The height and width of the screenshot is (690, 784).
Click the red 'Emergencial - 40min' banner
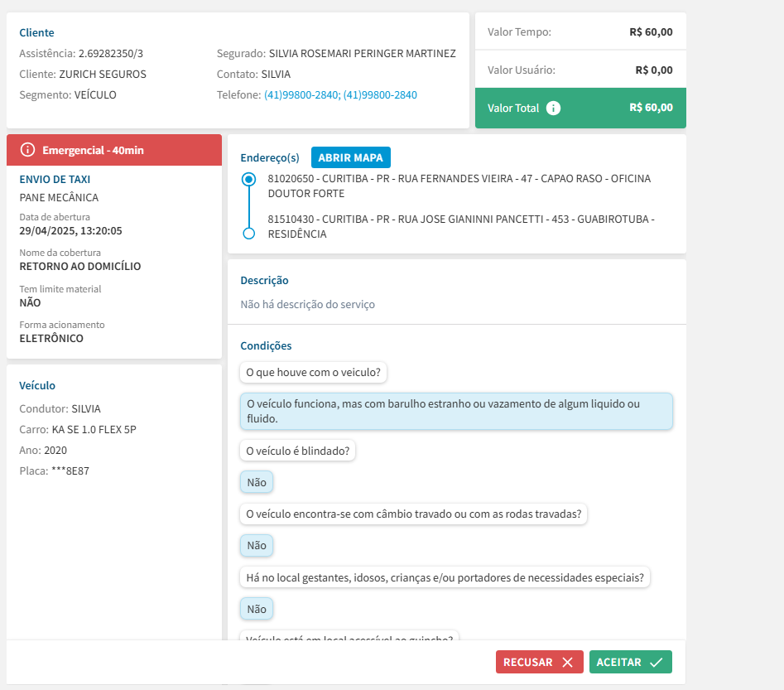114,150
